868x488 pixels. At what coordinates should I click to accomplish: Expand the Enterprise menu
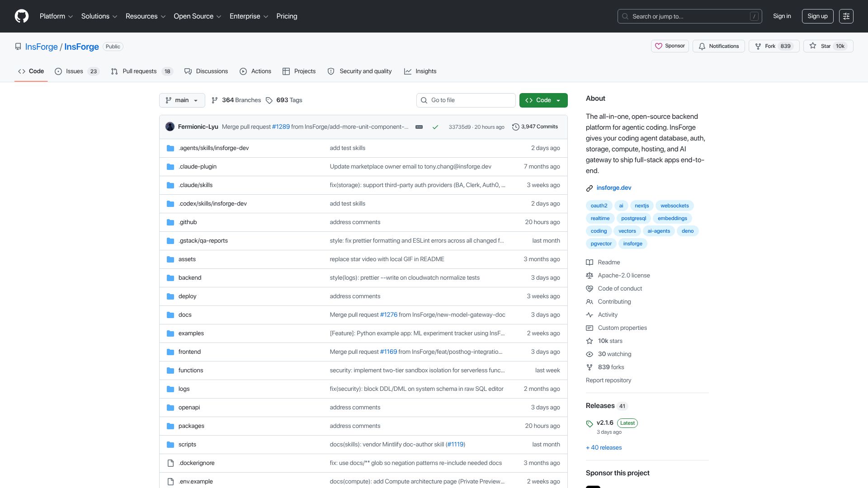[x=249, y=16]
